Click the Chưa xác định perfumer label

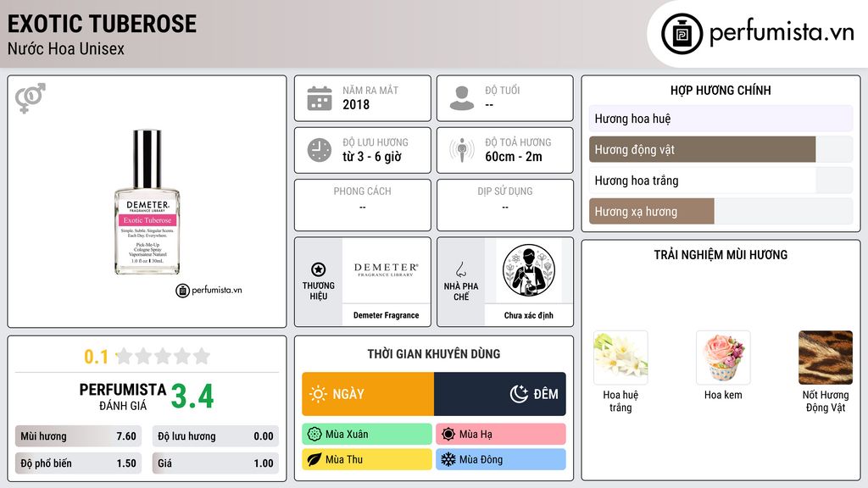[x=529, y=315]
